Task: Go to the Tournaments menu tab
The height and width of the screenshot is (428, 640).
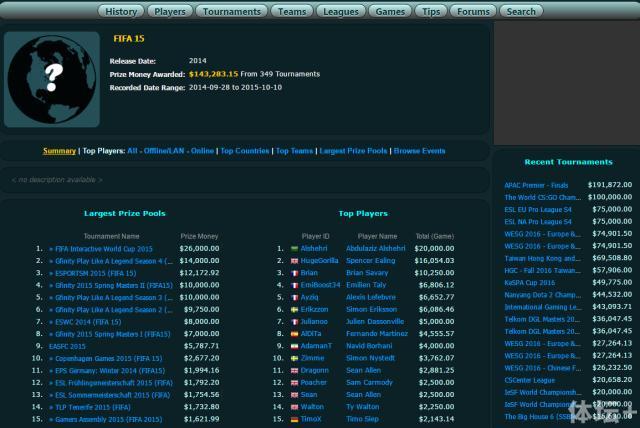Action: [231, 11]
